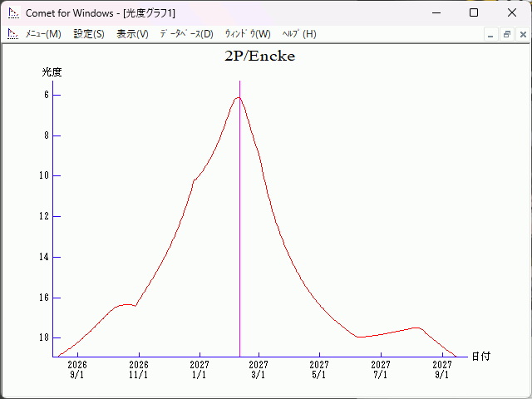Close the Comet for Windows application

click(512, 13)
